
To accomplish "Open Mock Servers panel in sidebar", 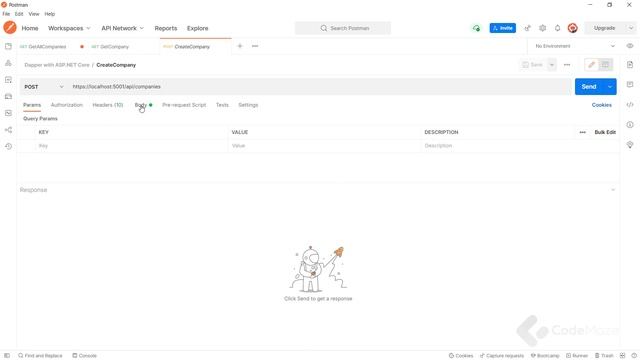I will [8, 96].
